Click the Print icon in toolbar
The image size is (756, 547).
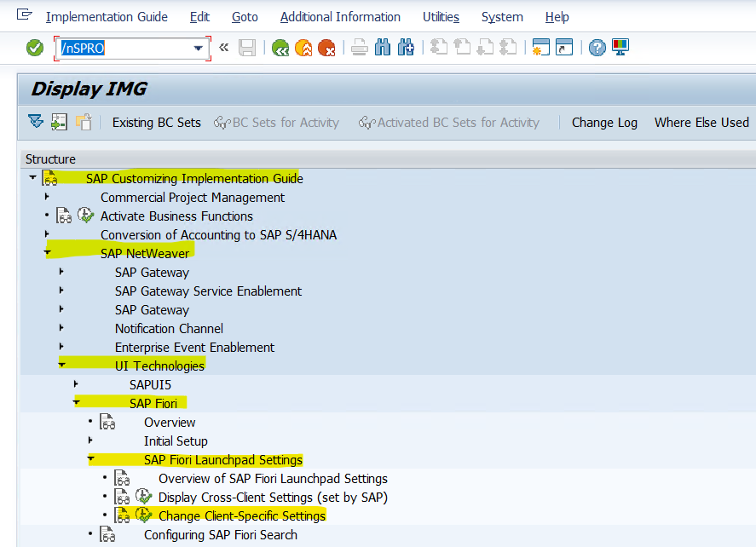coord(360,48)
